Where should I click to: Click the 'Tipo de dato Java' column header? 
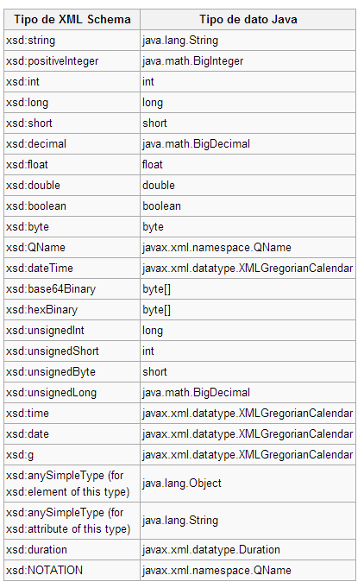pos(248,20)
